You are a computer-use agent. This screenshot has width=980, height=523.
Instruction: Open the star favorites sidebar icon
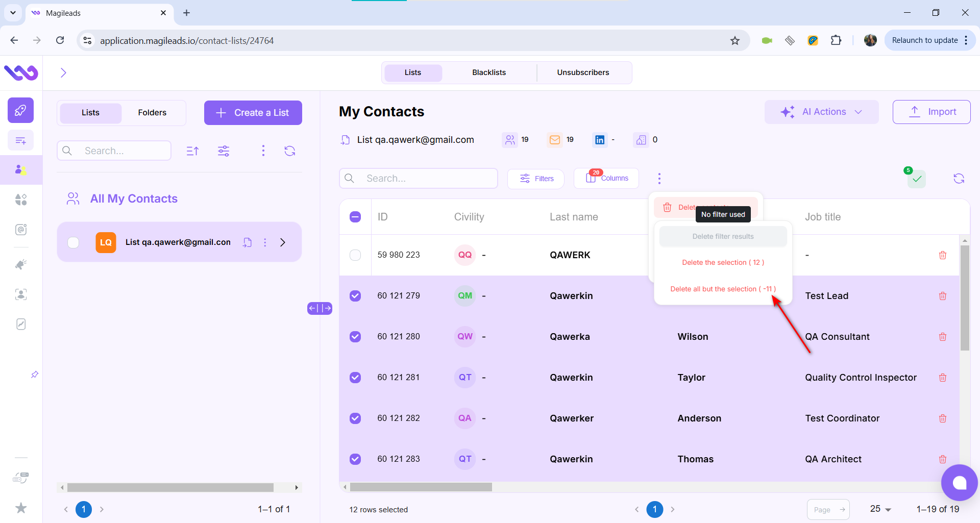[21, 508]
